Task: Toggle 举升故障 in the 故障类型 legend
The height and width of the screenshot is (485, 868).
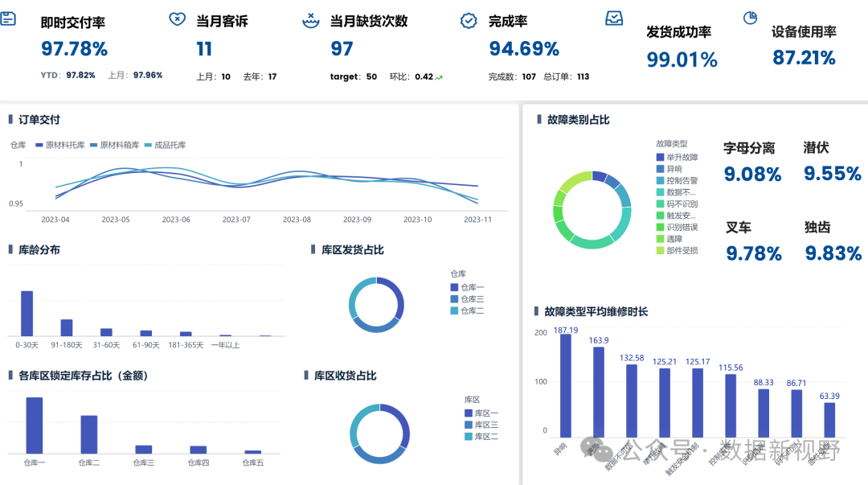Action: click(x=677, y=158)
